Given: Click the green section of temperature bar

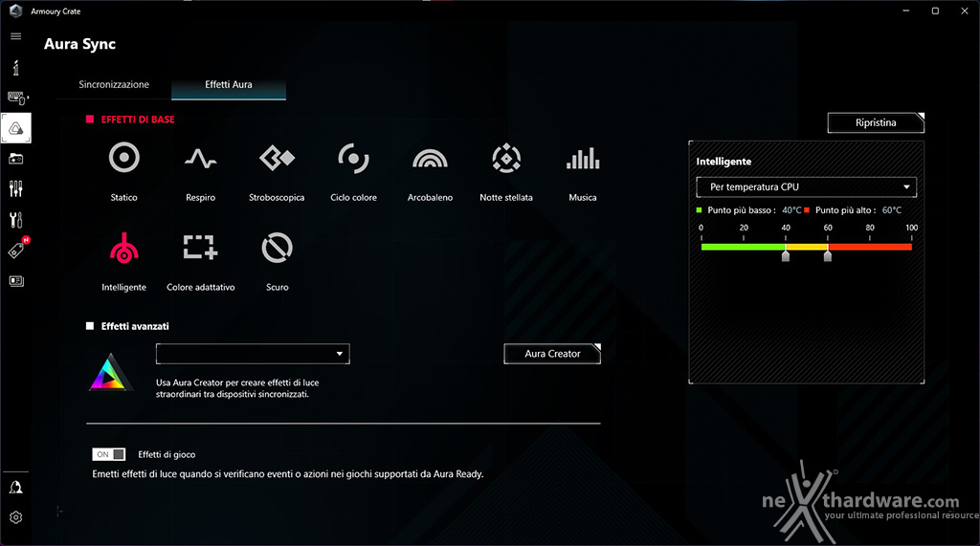Looking at the screenshot, I should pos(743,247).
